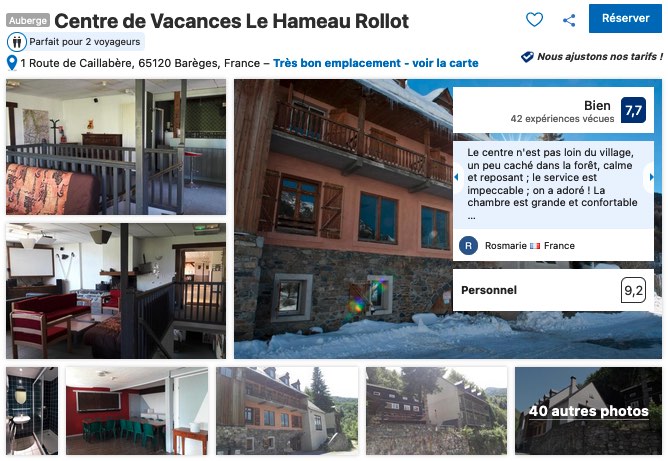Show the next review using right arrow
Image resolution: width=668 pixels, height=461 pixels.
(651, 177)
